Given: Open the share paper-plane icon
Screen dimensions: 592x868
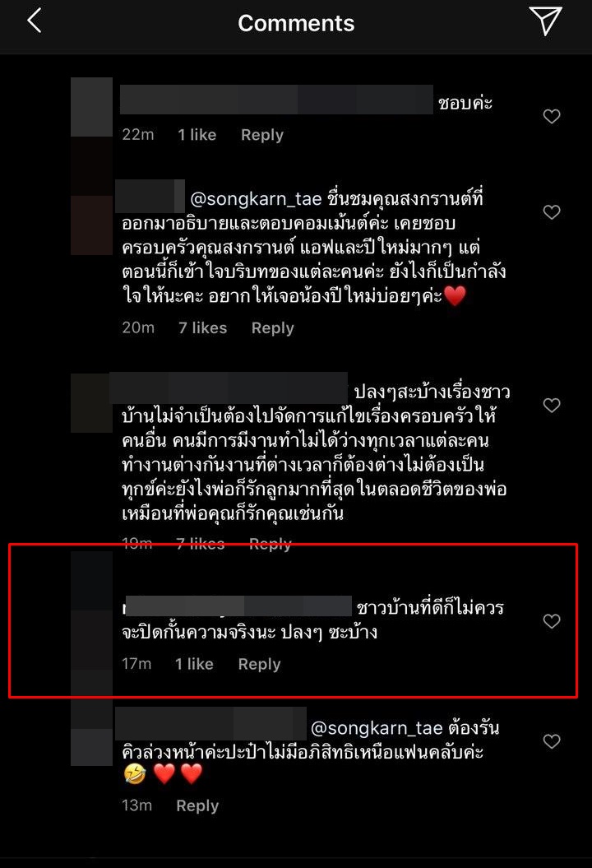Looking at the screenshot, I should click(x=545, y=21).
